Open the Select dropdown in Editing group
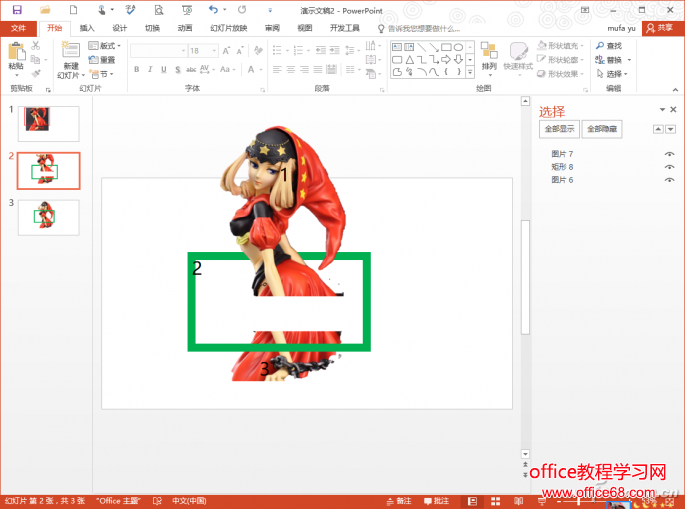 point(612,74)
